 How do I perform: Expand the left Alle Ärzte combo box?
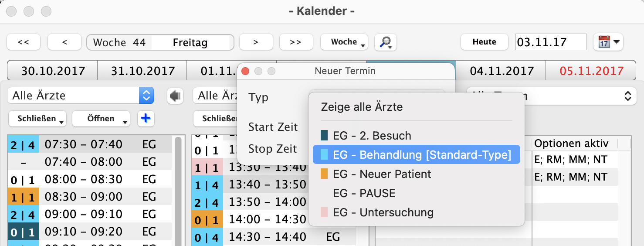click(x=146, y=96)
